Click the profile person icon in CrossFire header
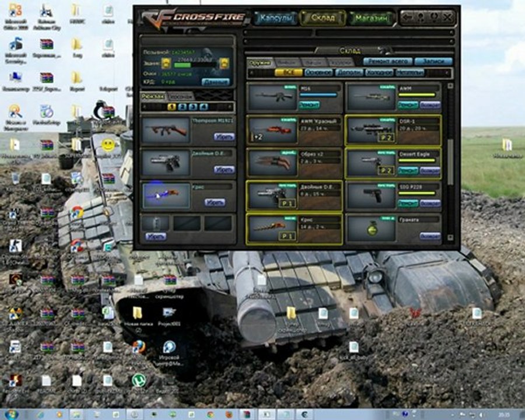The width and height of the screenshot is (525, 420). tap(421, 17)
